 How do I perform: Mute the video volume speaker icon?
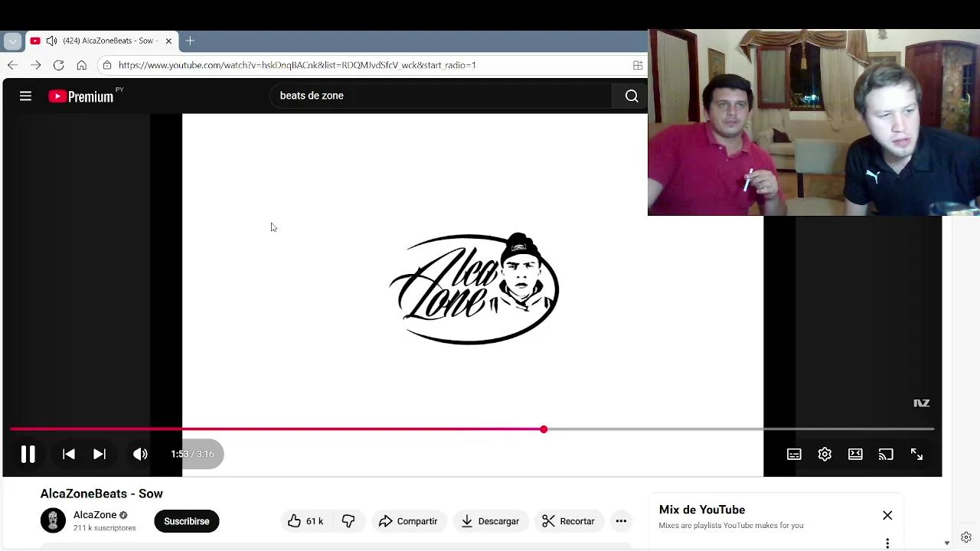pos(140,454)
